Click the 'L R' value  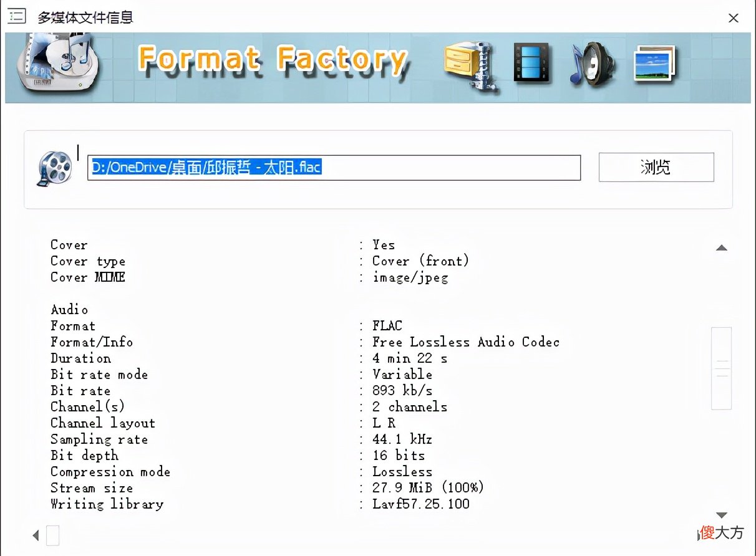[x=384, y=423]
